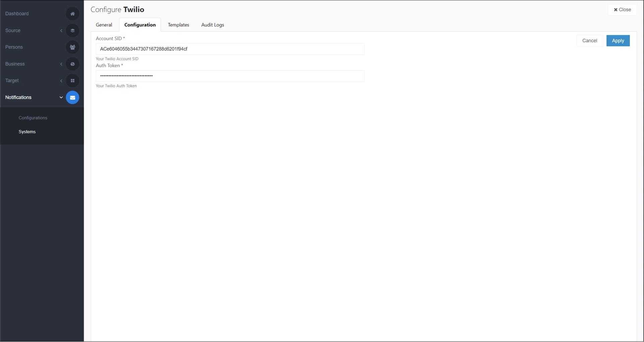Click the 'Your Twilio Auth Token' hint
Screen dimensions: 644x342
click(x=116, y=86)
